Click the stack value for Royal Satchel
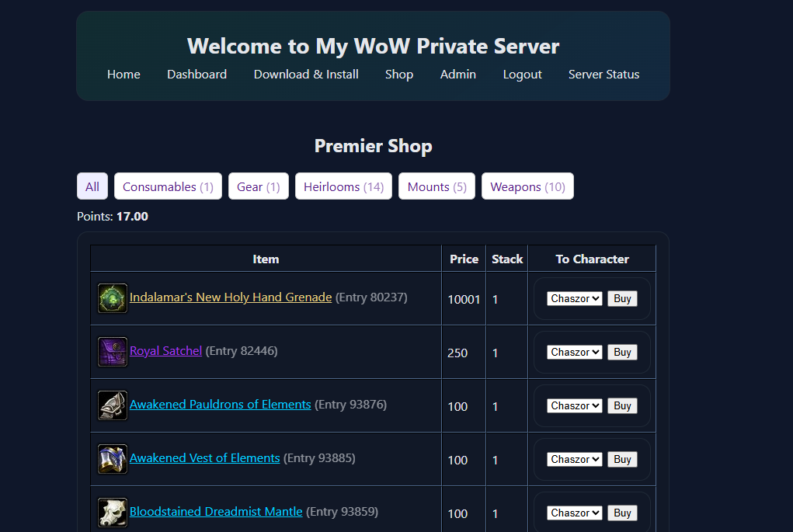The width and height of the screenshot is (793, 532). [x=495, y=353]
